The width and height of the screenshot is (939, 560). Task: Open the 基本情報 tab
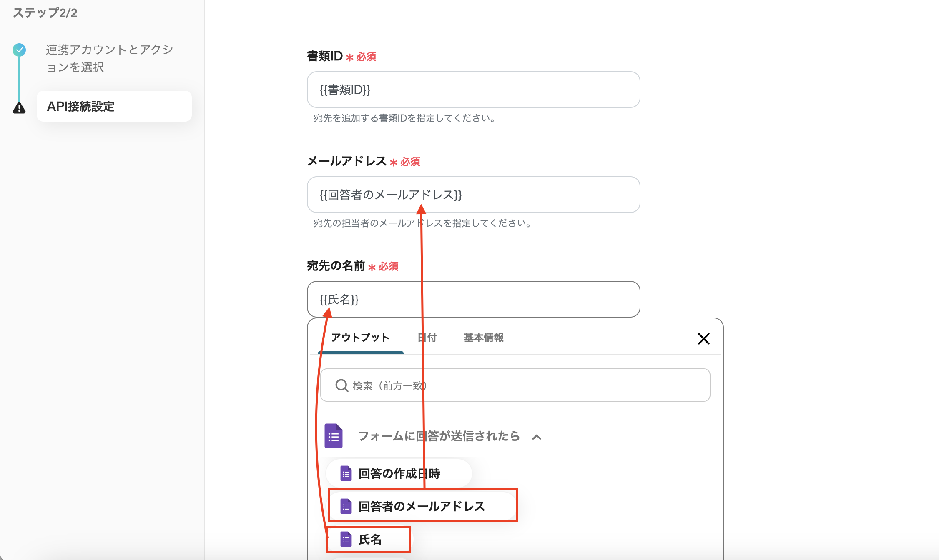[484, 337]
